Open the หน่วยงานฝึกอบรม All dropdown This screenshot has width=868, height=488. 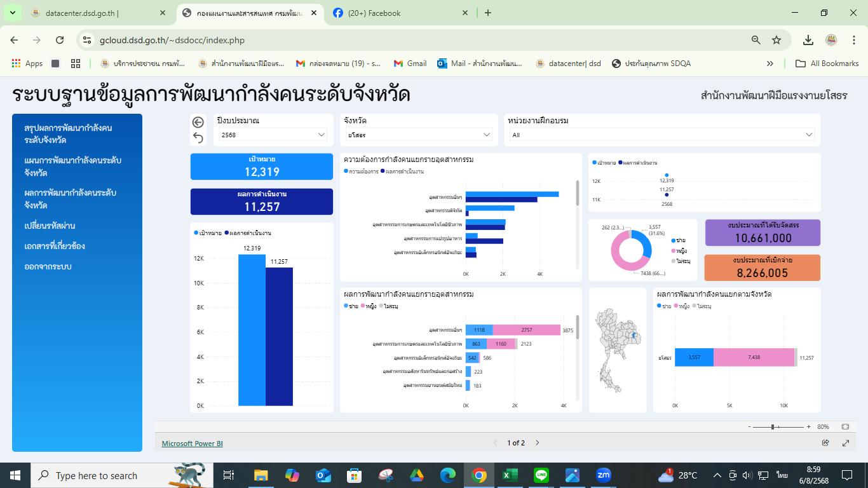[x=661, y=135]
